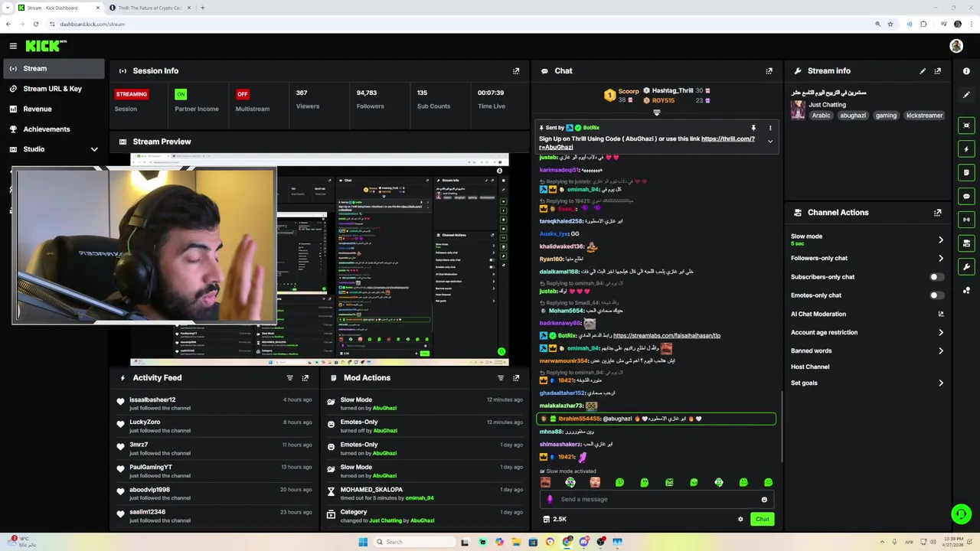This screenshot has height=551, width=980.
Task: Open AI Chat Moderation external link
Action: 941,314
